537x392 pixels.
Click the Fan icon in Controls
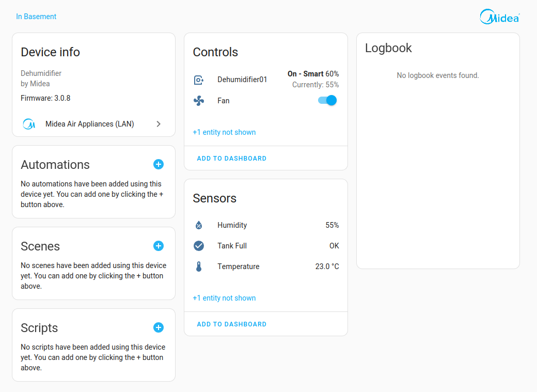(199, 101)
